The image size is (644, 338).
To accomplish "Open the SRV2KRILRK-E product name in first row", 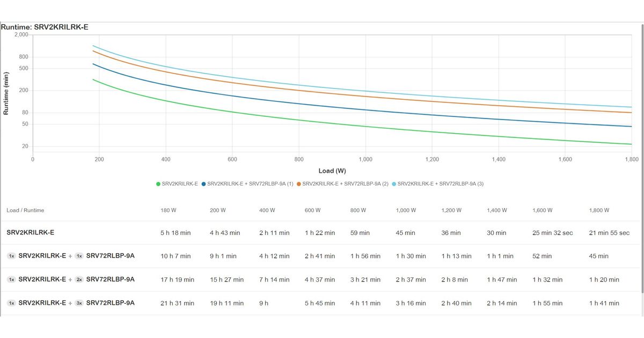I will pos(31,233).
